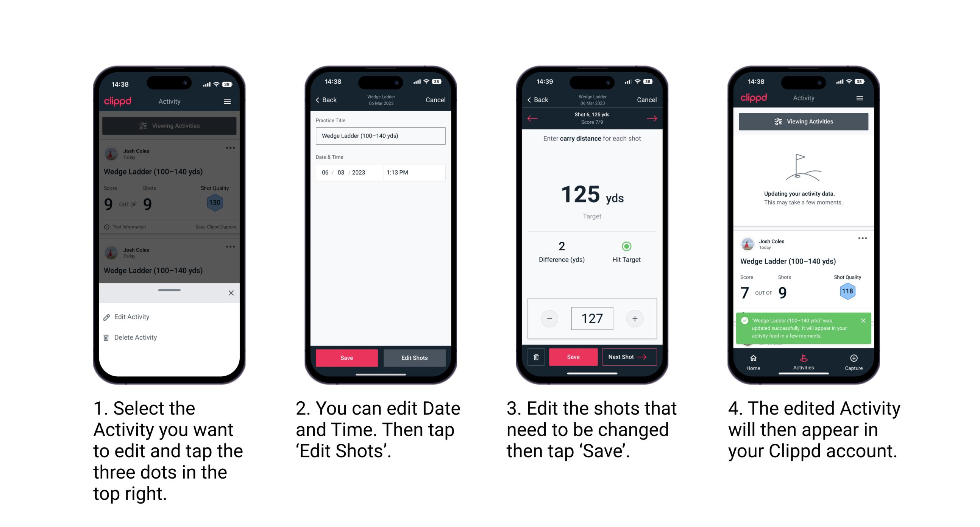This screenshot has width=980, height=527.
Task: Select Delete Activity from context menu
Action: pyautogui.click(x=136, y=337)
